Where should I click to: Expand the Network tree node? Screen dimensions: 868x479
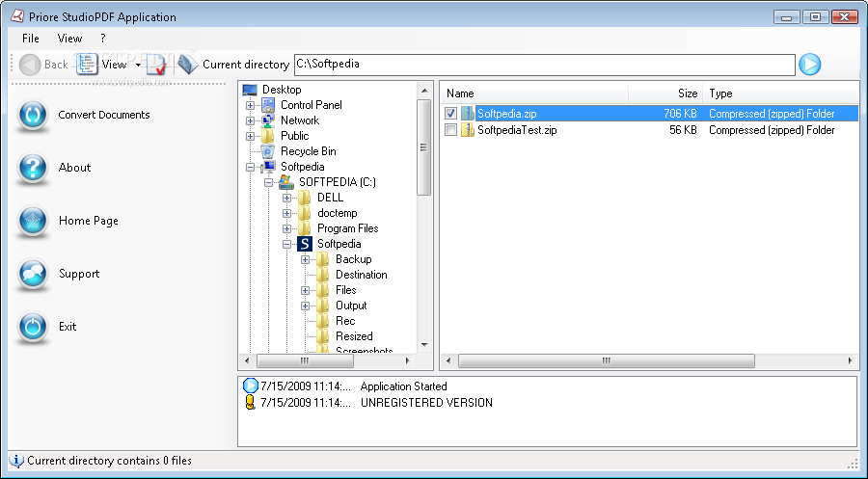[x=250, y=120]
